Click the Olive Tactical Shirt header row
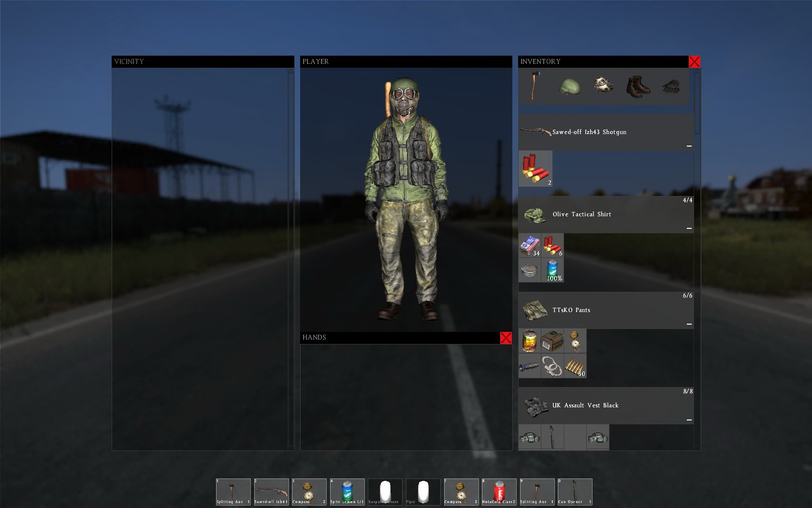 pos(606,214)
